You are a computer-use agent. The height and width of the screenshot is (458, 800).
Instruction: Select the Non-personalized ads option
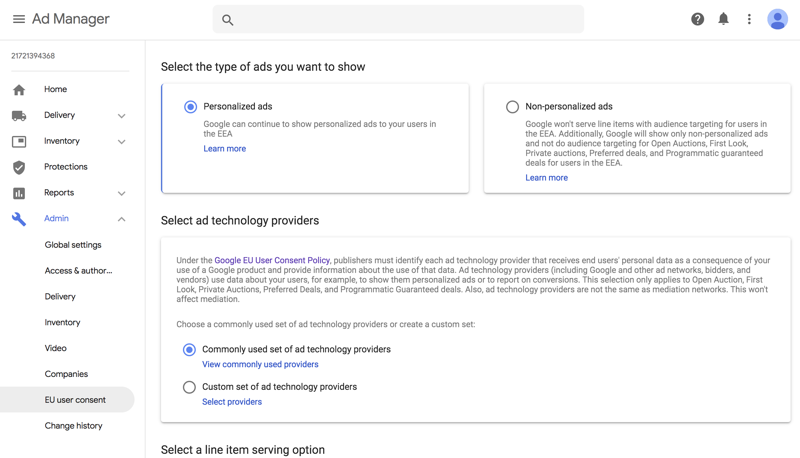click(x=512, y=107)
